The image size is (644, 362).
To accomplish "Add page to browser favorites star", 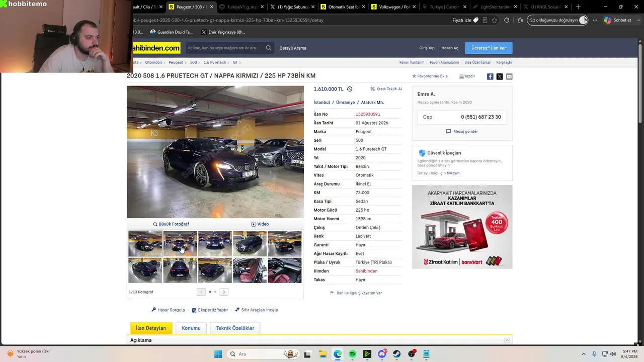I will (x=495, y=20).
